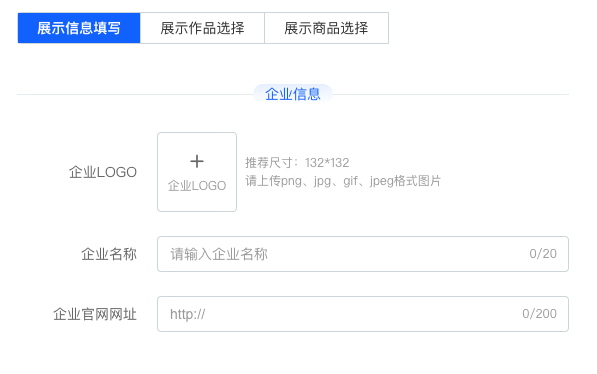Viewport: 597px width, 374px height.
Task: Switch to the 展示商品选择 tab
Action: [x=327, y=28]
